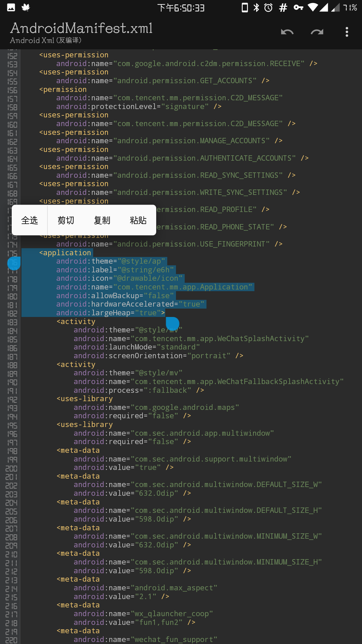Viewport: 362px width, 644px height.
Task: Tap the Bluetooth status icon
Action: tap(256, 7)
